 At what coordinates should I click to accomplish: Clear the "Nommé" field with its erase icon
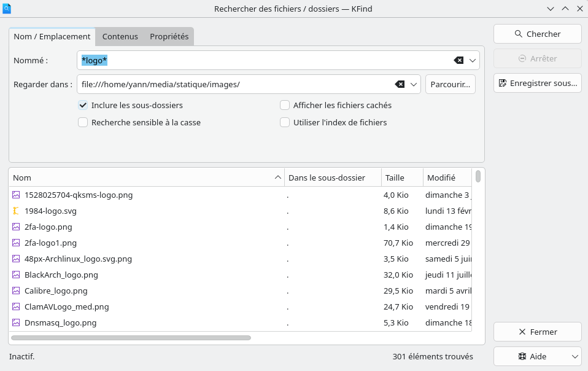coord(458,60)
